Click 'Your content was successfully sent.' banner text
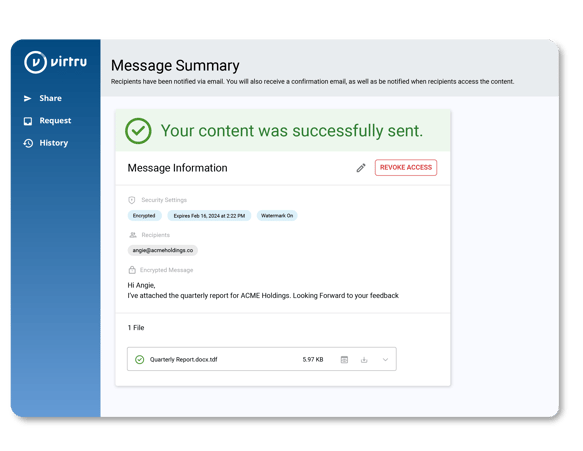 pos(292,131)
